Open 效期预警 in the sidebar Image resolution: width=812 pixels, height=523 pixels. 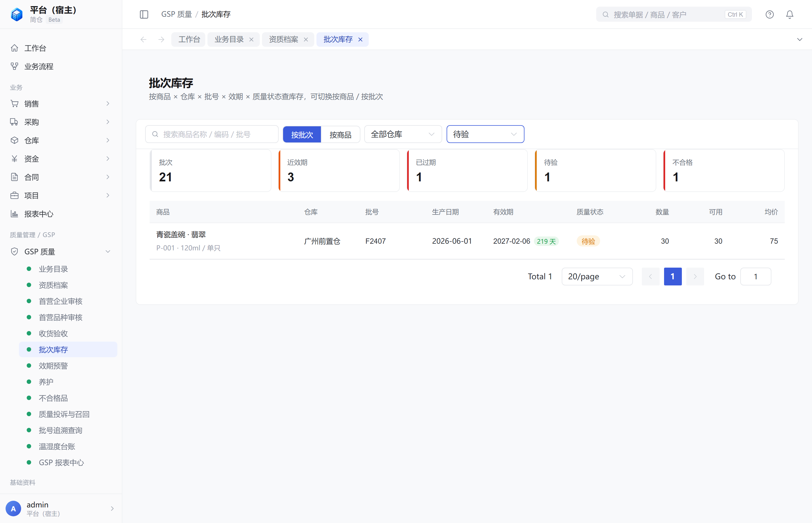pyautogui.click(x=68, y=366)
